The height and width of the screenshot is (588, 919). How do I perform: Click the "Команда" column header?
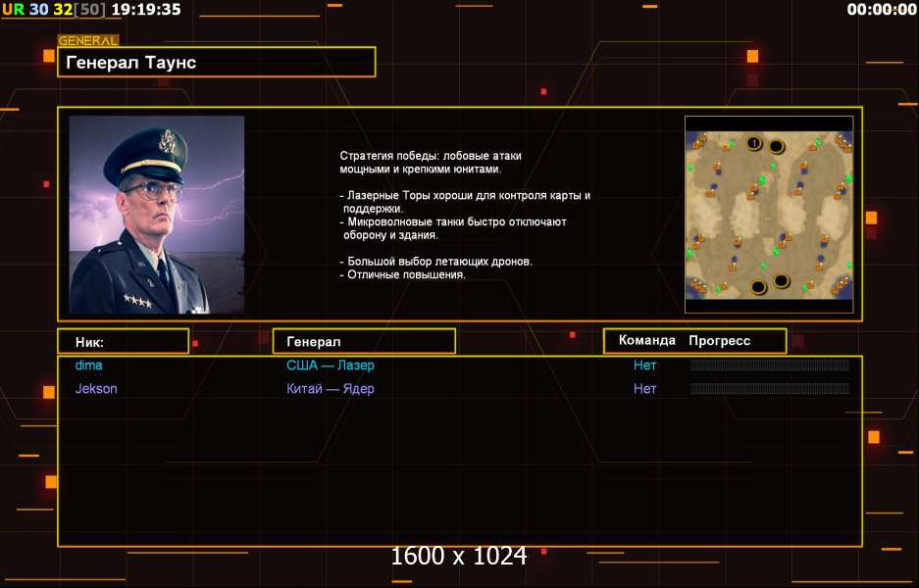point(647,340)
